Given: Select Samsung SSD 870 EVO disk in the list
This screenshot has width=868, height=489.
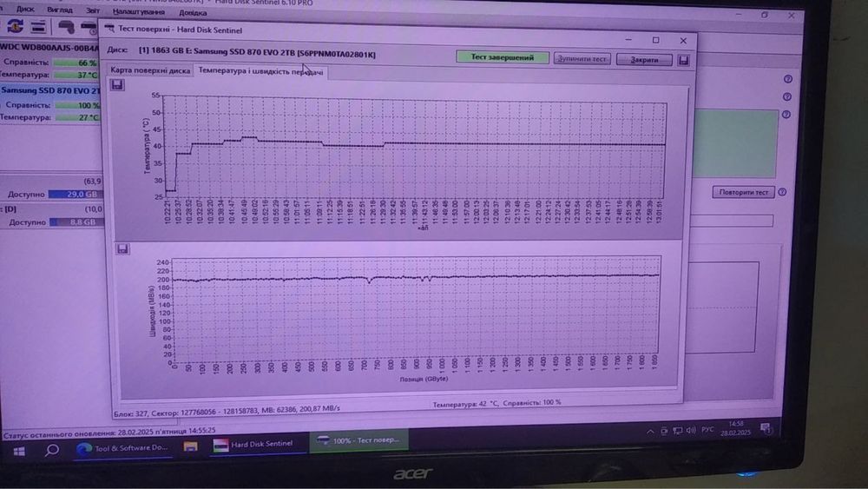Looking at the screenshot, I should tap(49, 90).
